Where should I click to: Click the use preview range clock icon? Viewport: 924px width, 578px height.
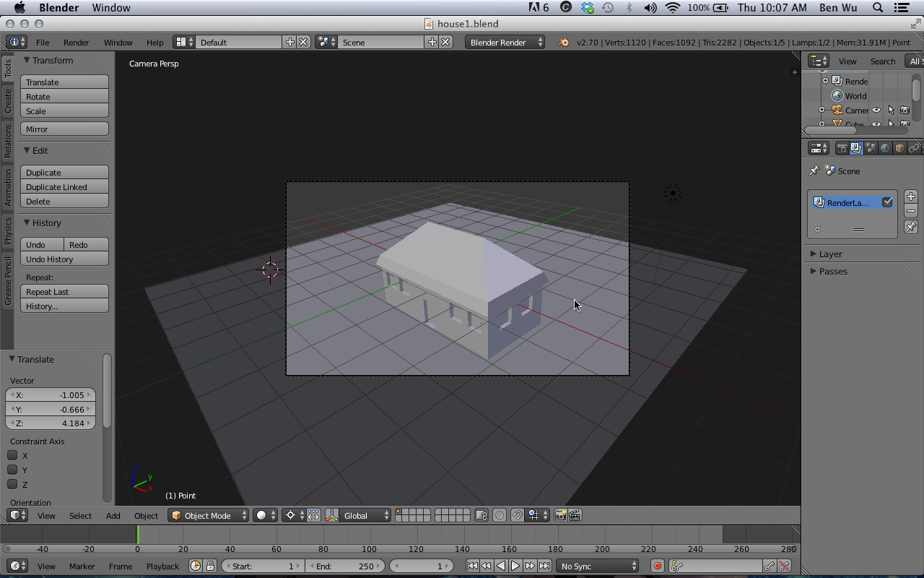coord(196,566)
